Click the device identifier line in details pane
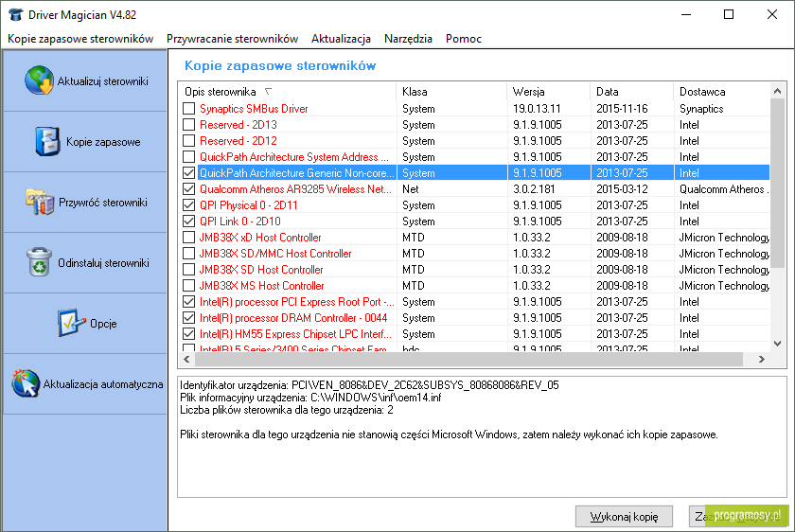This screenshot has height=532, width=795. point(369,385)
